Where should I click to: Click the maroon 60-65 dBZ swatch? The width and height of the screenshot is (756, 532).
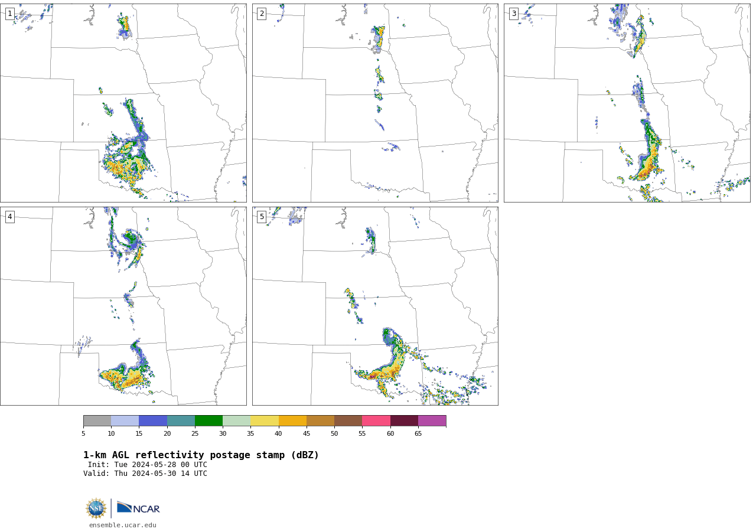(x=404, y=421)
